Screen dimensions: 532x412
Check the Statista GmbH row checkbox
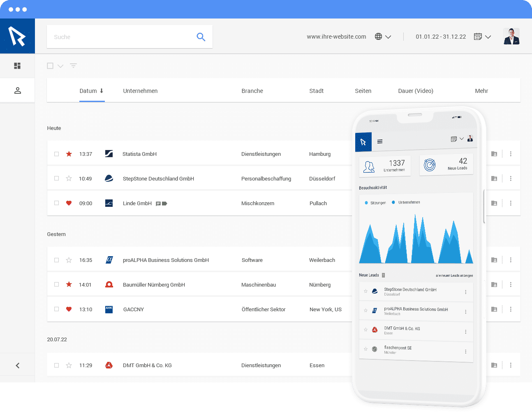(x=57, y=154)
